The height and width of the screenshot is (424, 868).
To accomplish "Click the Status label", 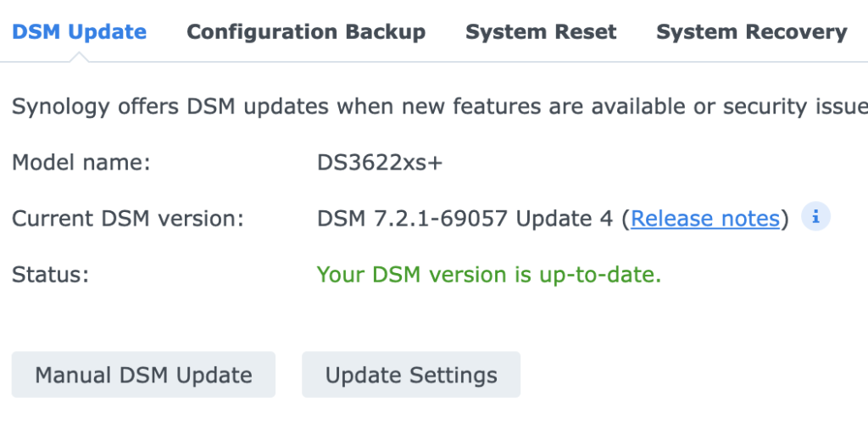I will pyautogui.click(x=50, y=275).
